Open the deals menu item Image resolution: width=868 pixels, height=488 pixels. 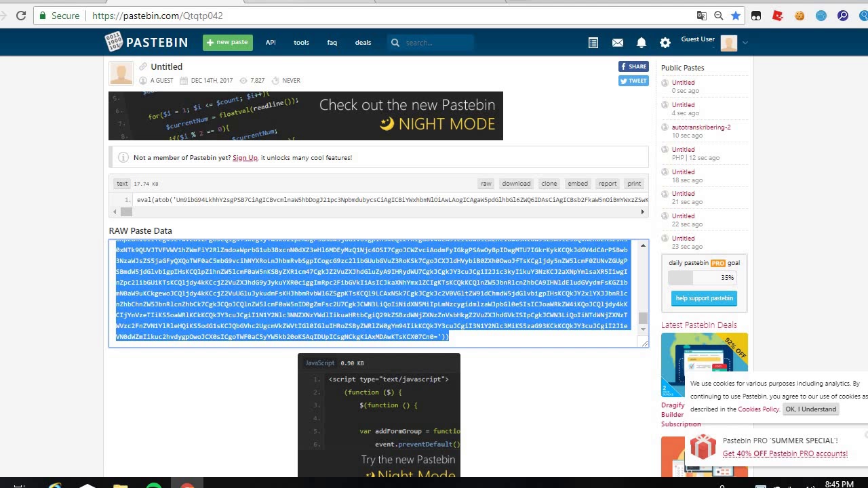click(x=363, y=43)
